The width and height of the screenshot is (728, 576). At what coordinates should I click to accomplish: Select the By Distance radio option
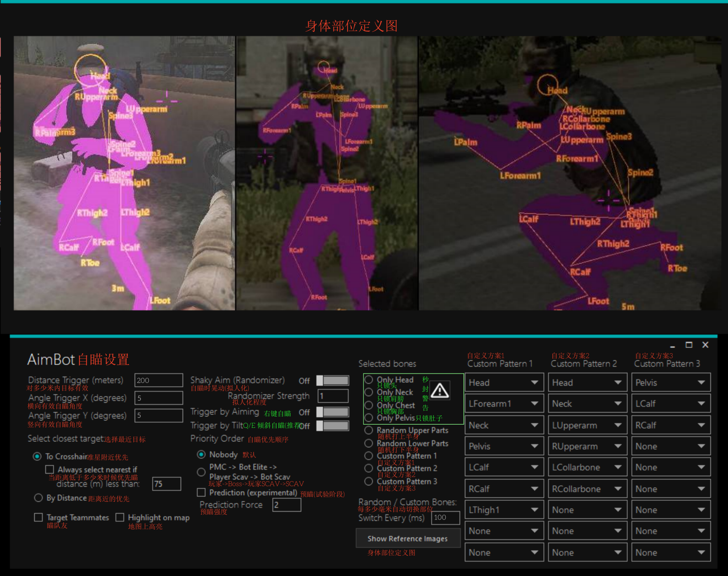pos(38,498)
